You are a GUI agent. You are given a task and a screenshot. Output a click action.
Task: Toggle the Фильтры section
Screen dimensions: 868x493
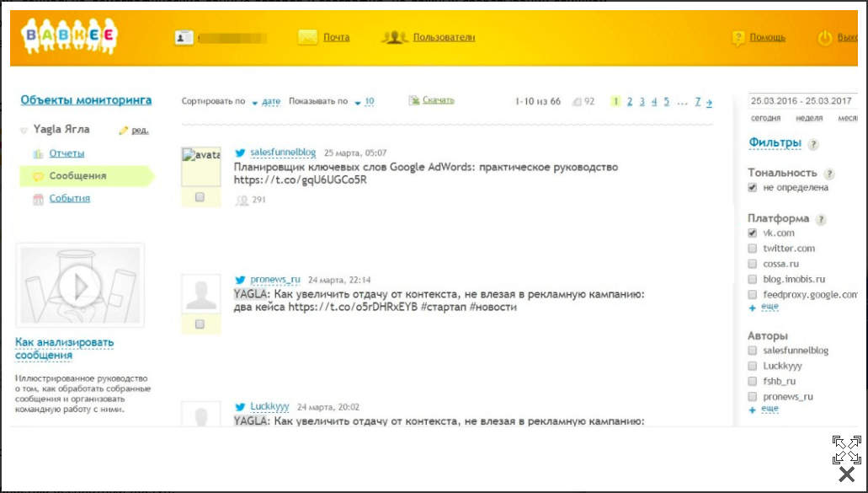click(775, 143)
